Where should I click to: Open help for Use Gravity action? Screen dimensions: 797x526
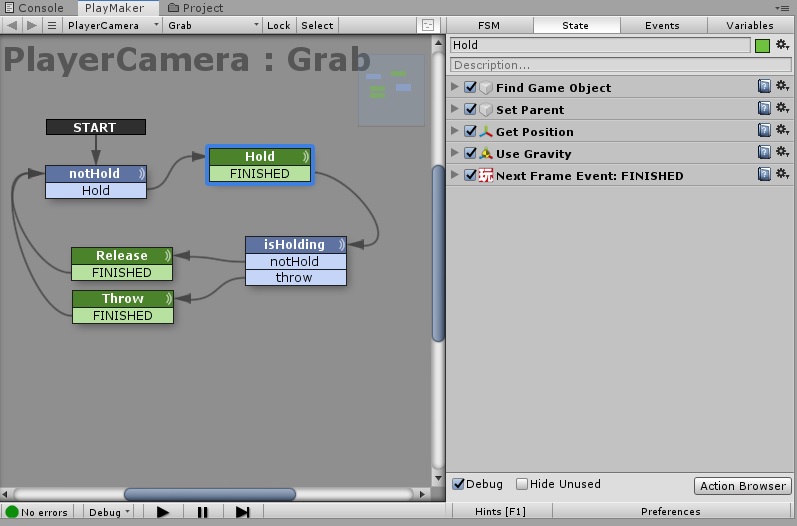coord(764,152)
